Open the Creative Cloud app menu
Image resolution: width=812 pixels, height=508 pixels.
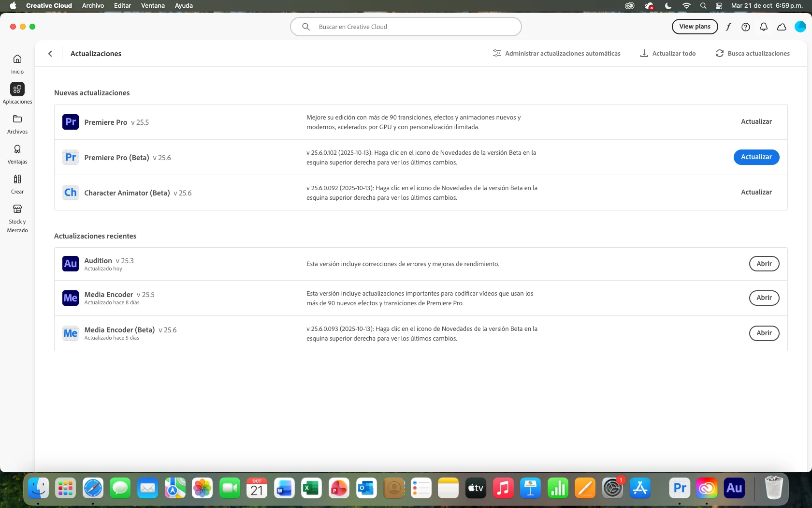[x=49, y=6]
